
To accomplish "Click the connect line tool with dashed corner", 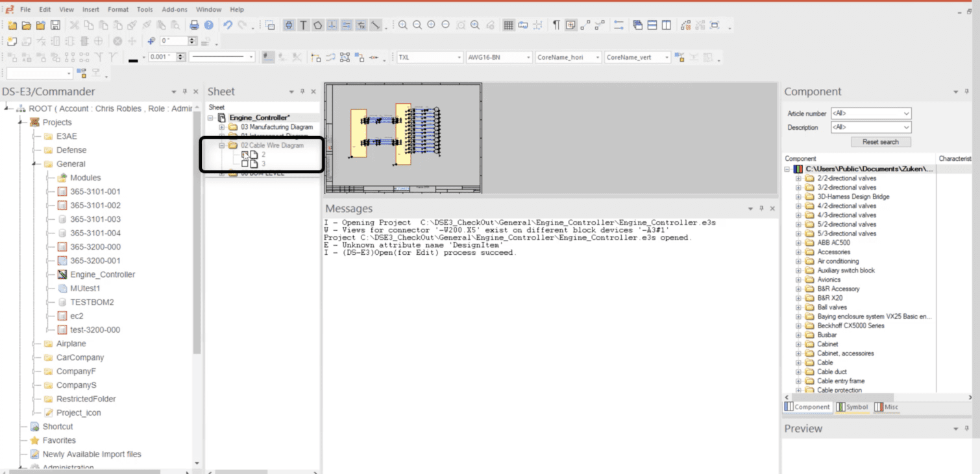I will [x=316, y=57].
